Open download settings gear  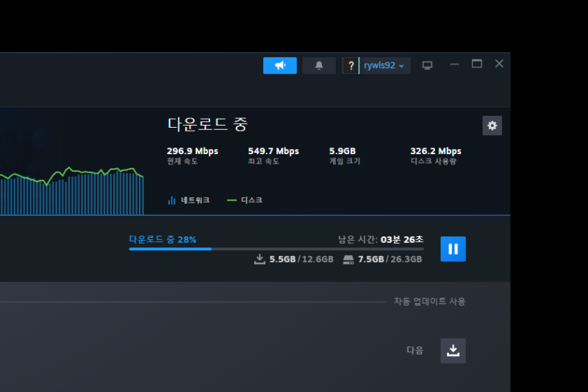492,126
